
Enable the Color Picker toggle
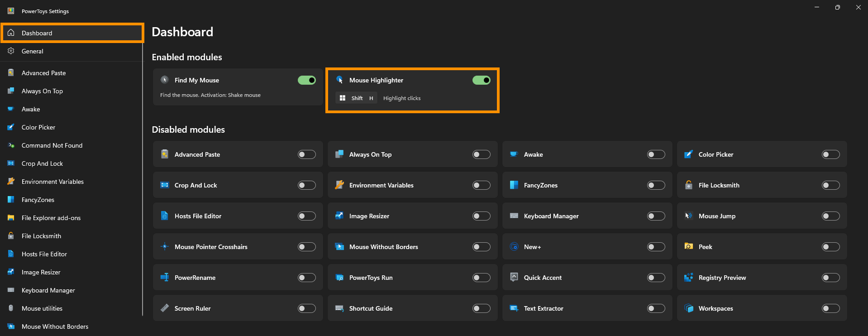(831, 154)
